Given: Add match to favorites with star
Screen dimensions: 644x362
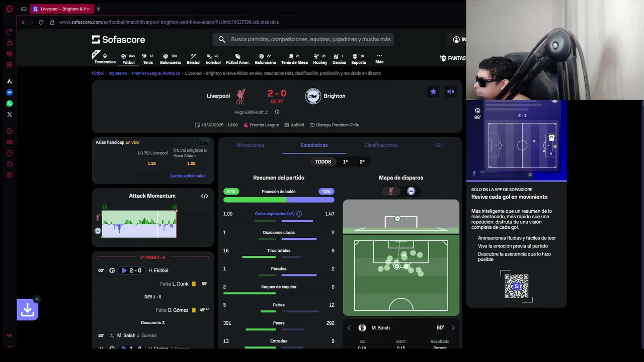Looking at the screenshot, I should pos(433,92).
